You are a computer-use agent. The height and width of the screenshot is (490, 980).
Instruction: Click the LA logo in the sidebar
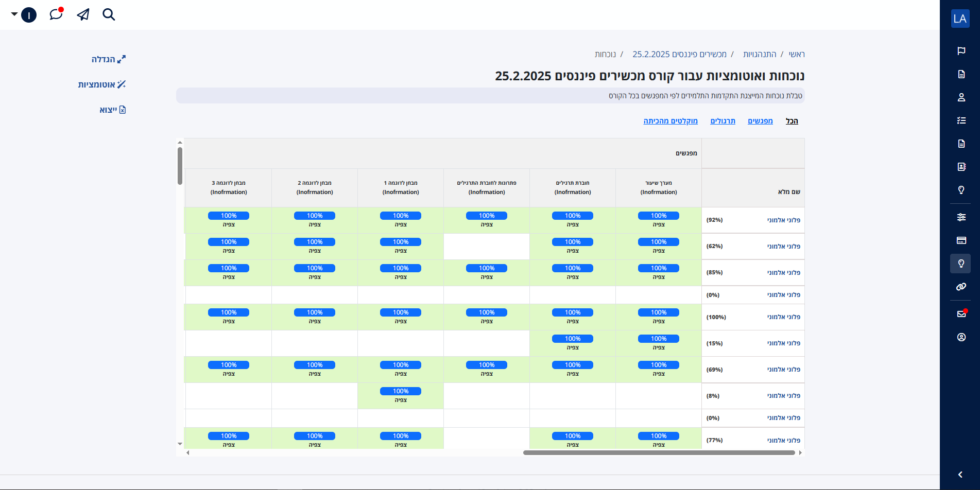pyautogui.click(x=960, y=19)
